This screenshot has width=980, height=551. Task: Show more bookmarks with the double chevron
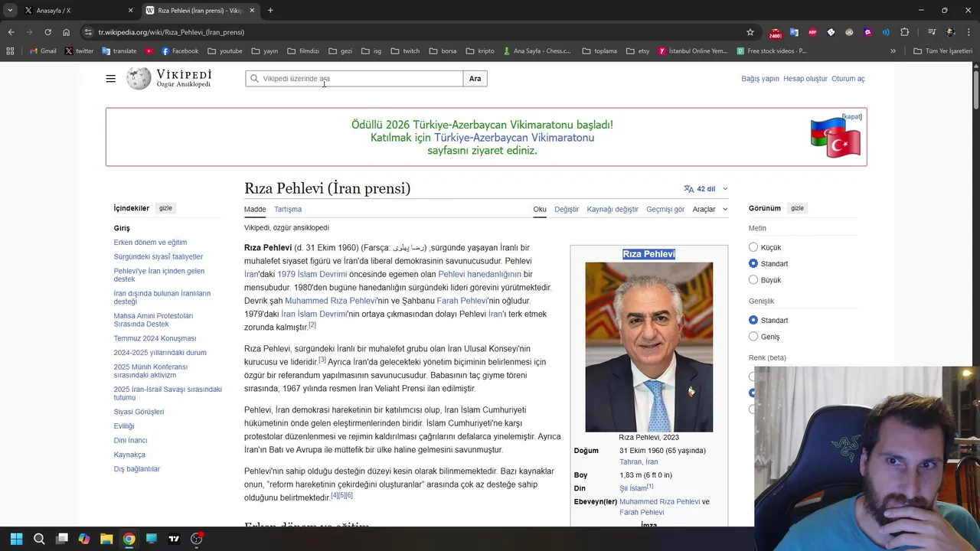tap(893, 51)
